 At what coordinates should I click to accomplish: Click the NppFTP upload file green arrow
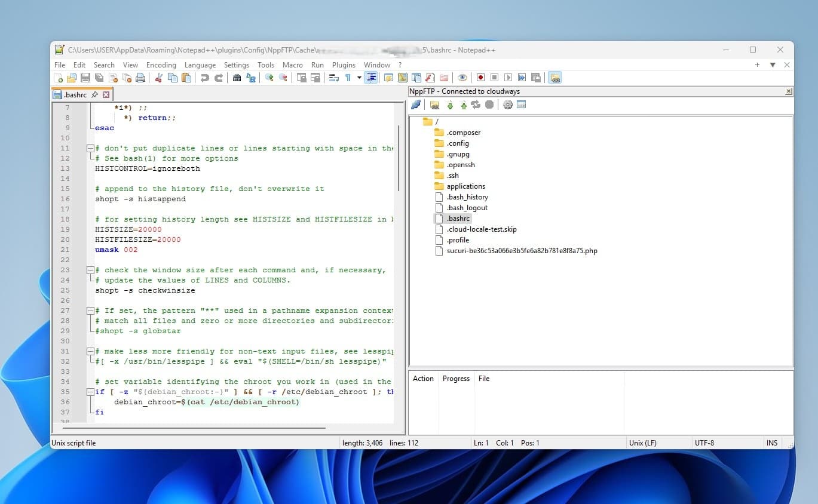(463, 105)
